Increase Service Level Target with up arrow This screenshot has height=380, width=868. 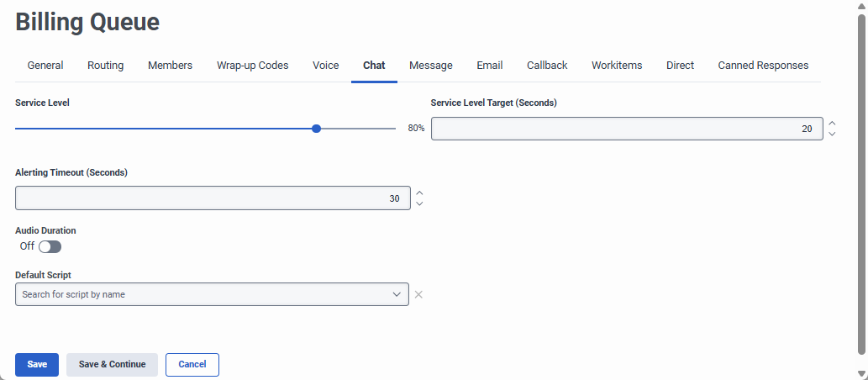pyautogui.click(x=832, y=123)
